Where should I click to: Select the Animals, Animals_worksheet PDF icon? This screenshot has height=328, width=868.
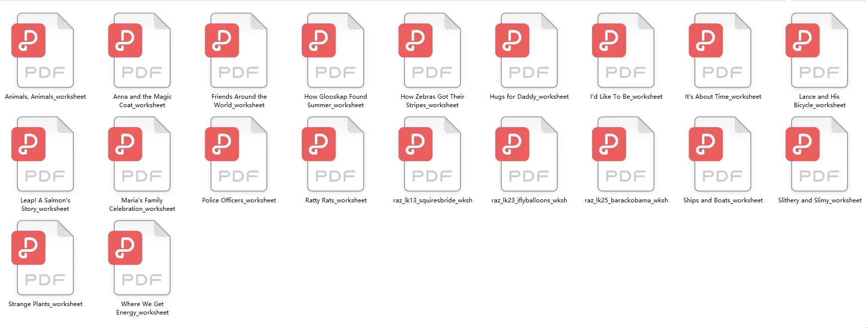42,50
